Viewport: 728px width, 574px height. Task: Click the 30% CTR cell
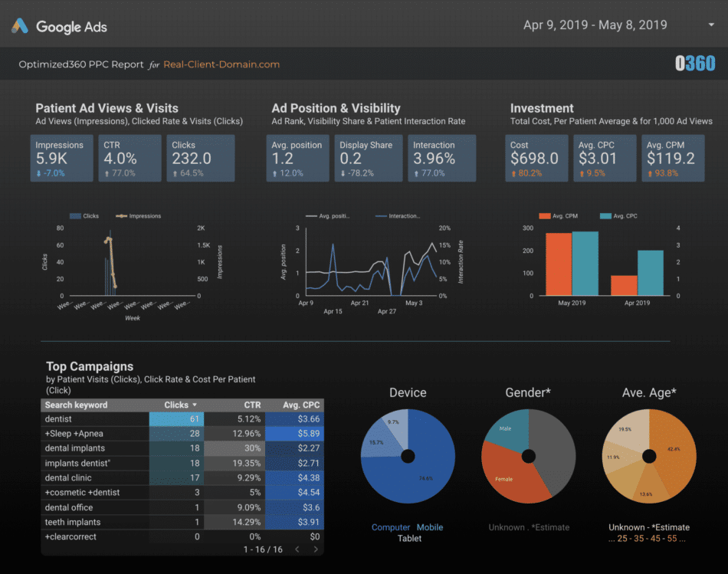234,448
